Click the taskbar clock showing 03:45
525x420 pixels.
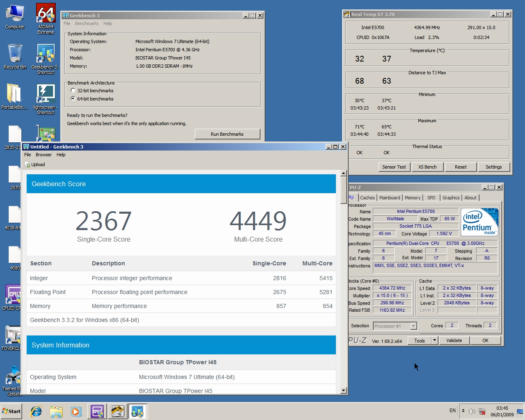tap(502, 411)
